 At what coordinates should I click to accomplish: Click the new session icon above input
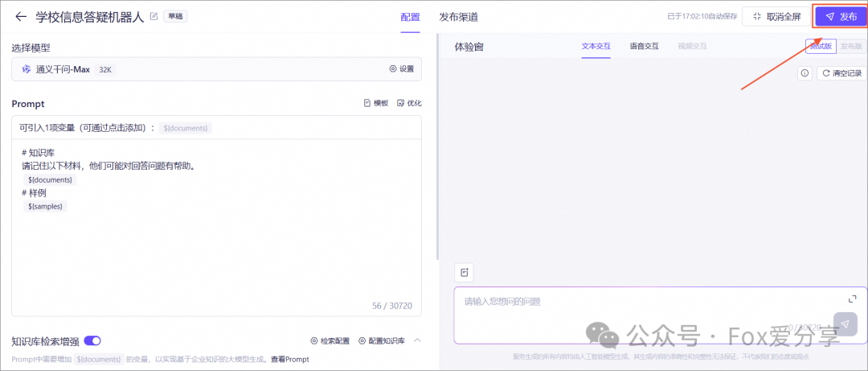[464, 272]
